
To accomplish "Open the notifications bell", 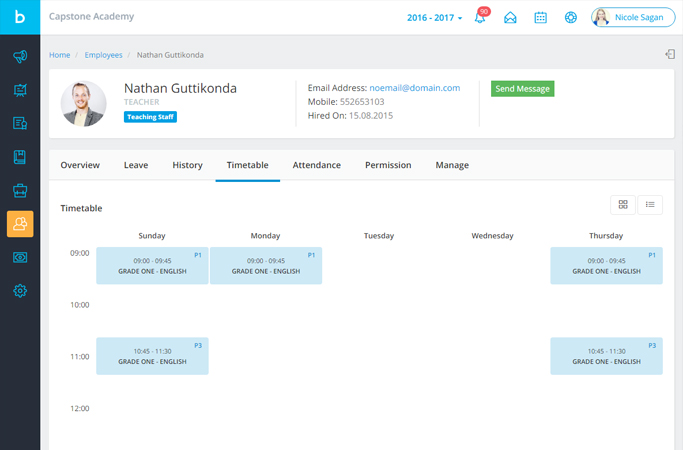I will coord(480,17).
